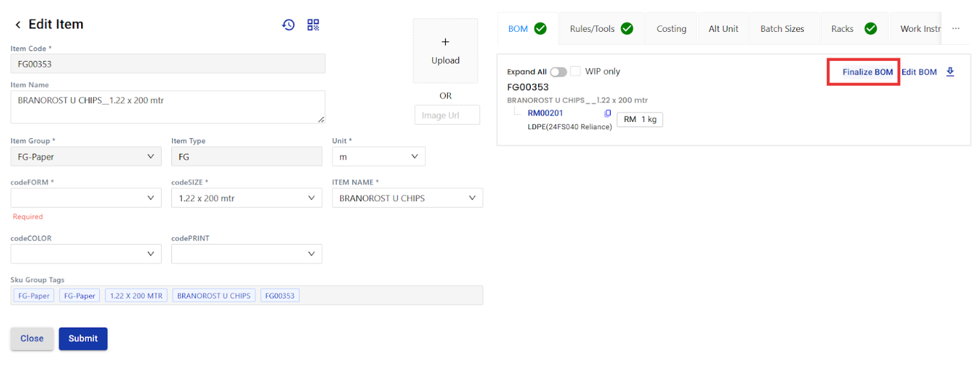Click into the Image Url field
Screen dimensions: 980x386
pyautogui.click(x=447, y=115)
